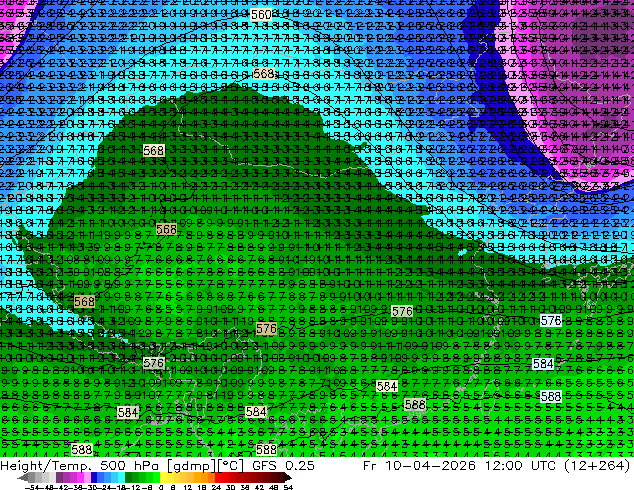This screenshot has width=634, height=490.
Task: Click the '[gdmp]' unit text
Action: pos(191,466)
